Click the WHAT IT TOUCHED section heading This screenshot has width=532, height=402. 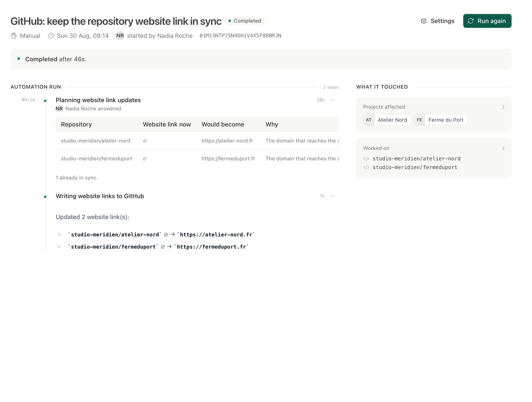coord(382,87)
